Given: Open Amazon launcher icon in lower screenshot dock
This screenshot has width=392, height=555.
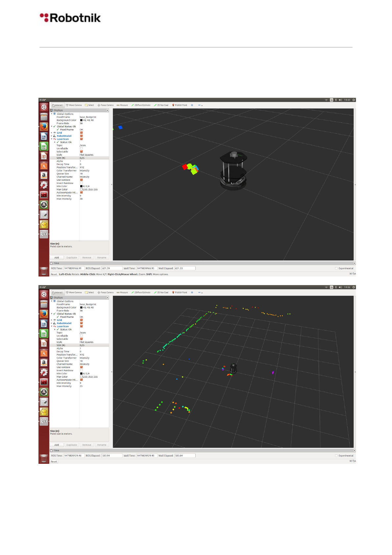Looking at the screenshot, I should (x=44, y=363).
